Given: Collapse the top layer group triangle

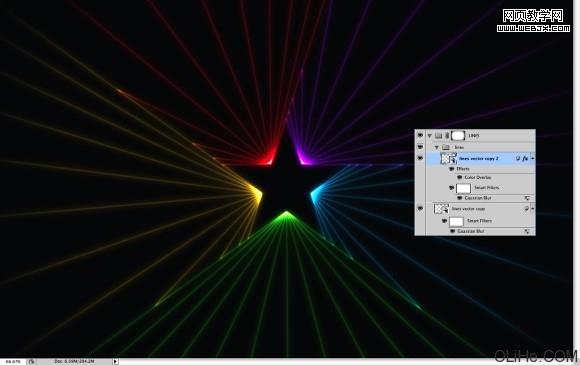Looking at the screenshot, I should pos(429,136).
